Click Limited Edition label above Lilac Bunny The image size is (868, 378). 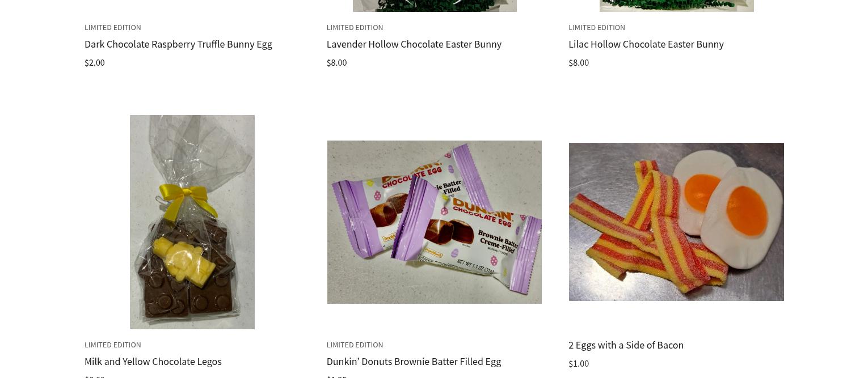(597, 28)
